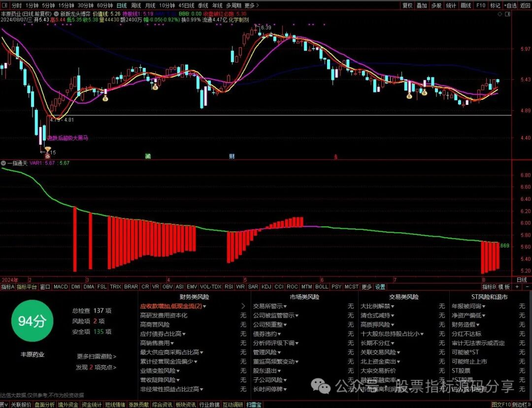Toggle the MACD indicator
The width and height of the screenshot is (532, 408).
[x=61, y=287]
